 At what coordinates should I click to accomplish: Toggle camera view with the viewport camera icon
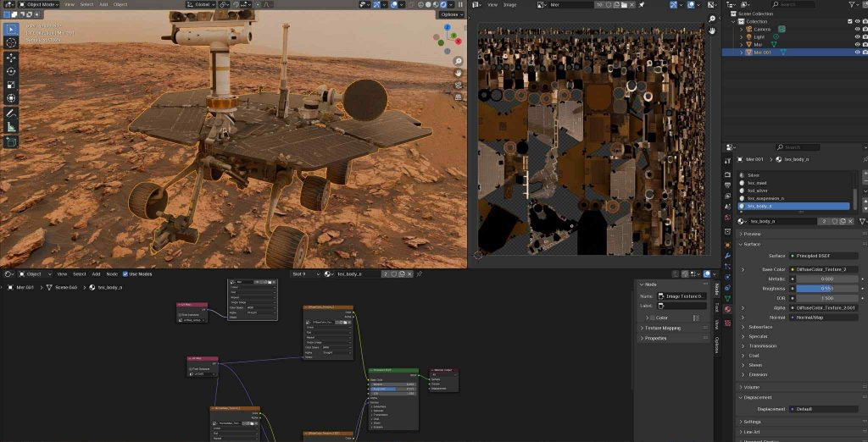pos(458,86)
